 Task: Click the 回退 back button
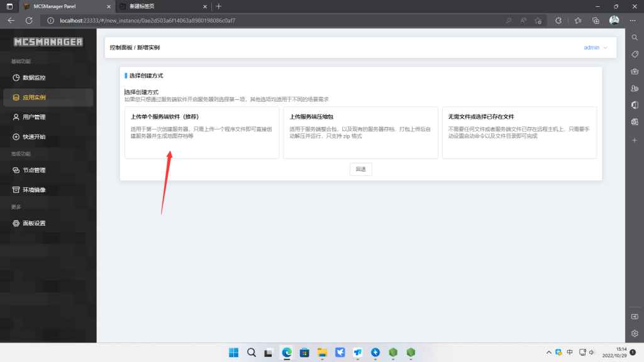click(360, 168)
